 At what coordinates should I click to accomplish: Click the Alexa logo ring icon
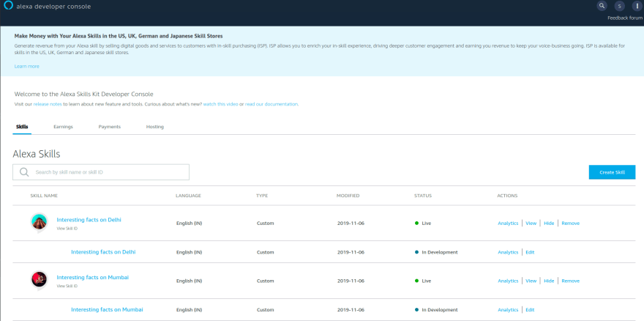[x=8, y=6]
